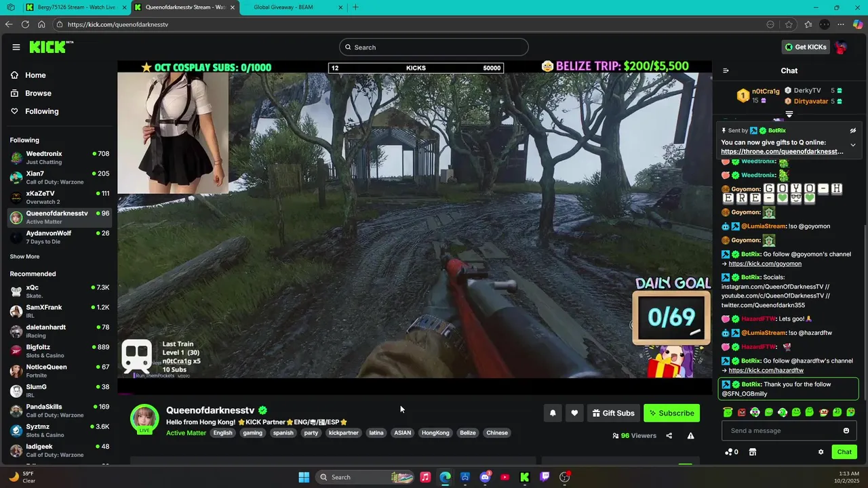Open Windows Start menu

304,477
